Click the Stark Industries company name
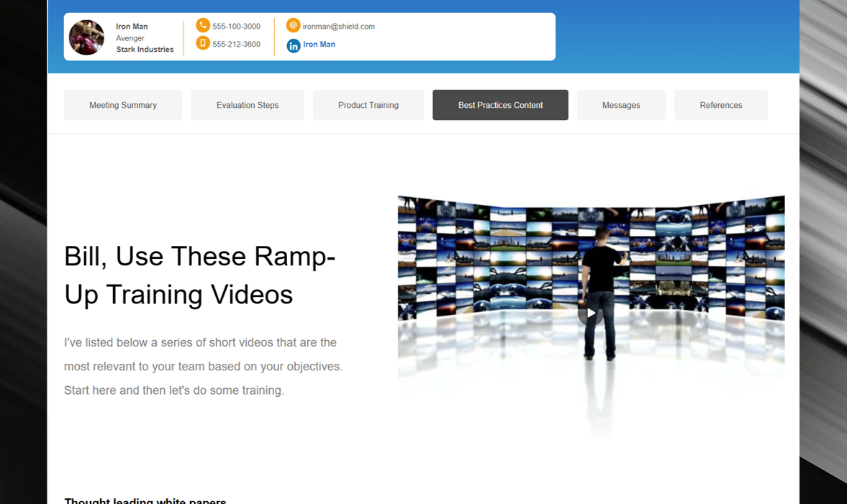 click(145, 49)
